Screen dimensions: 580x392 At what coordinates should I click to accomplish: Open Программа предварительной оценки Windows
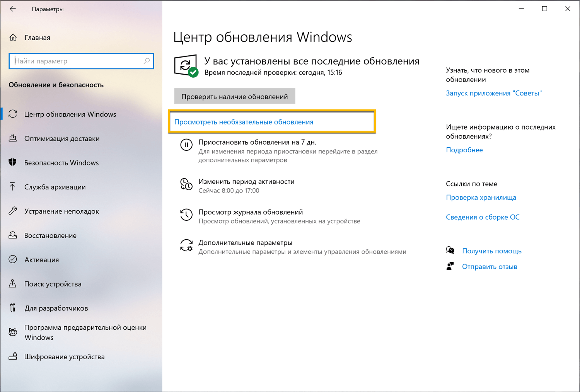click(x=85, y=332)
